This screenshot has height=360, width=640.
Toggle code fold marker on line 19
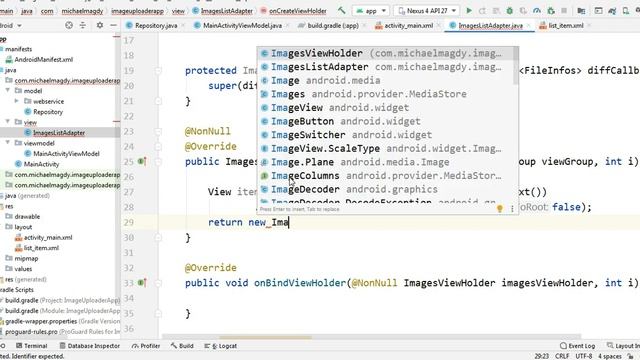158,71
